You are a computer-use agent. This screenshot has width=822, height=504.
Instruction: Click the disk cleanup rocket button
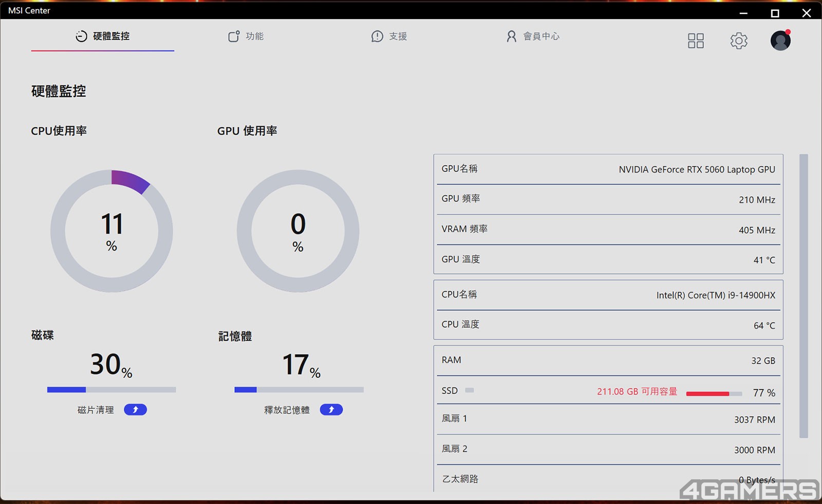[135, 409]
